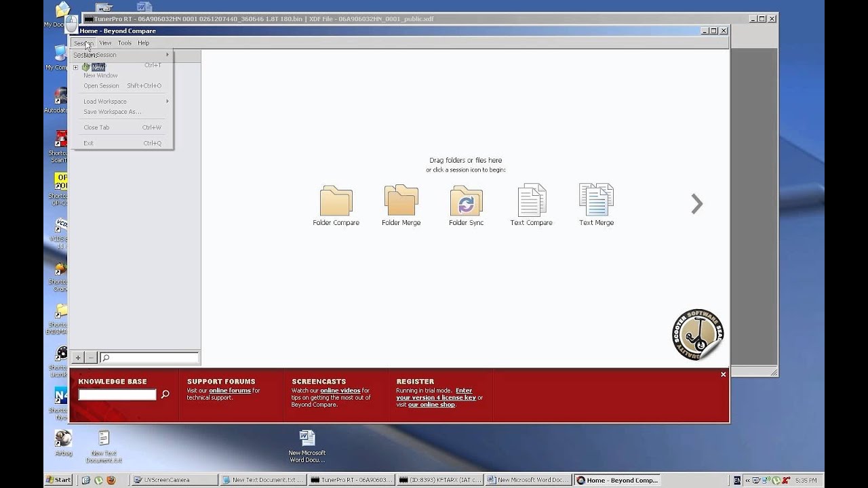Choose New Window in Session menu

(121, 75)
